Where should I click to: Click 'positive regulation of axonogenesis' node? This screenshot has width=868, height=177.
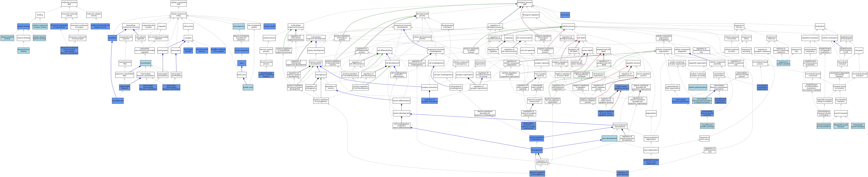tap(537, 174)
